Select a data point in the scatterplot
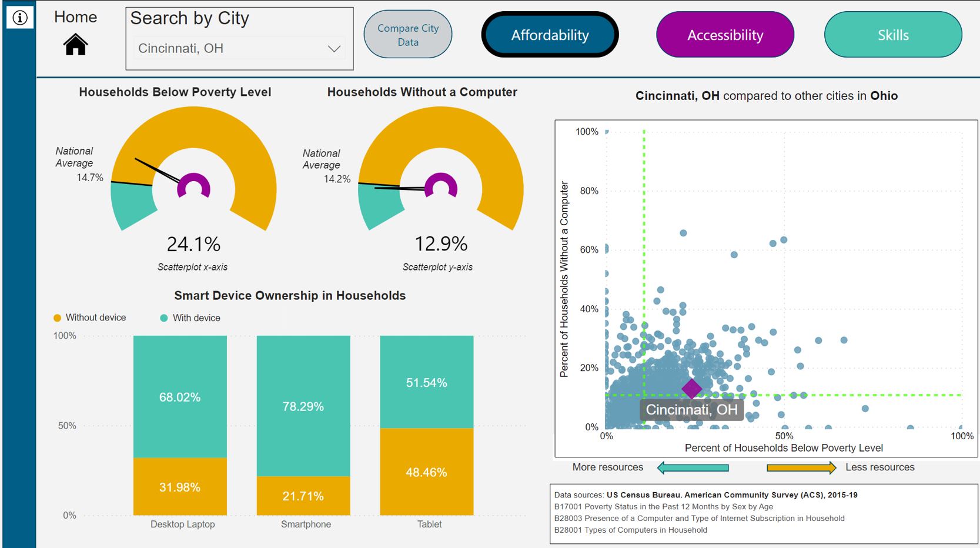This screenshot has width=980, height=548. 684,233
